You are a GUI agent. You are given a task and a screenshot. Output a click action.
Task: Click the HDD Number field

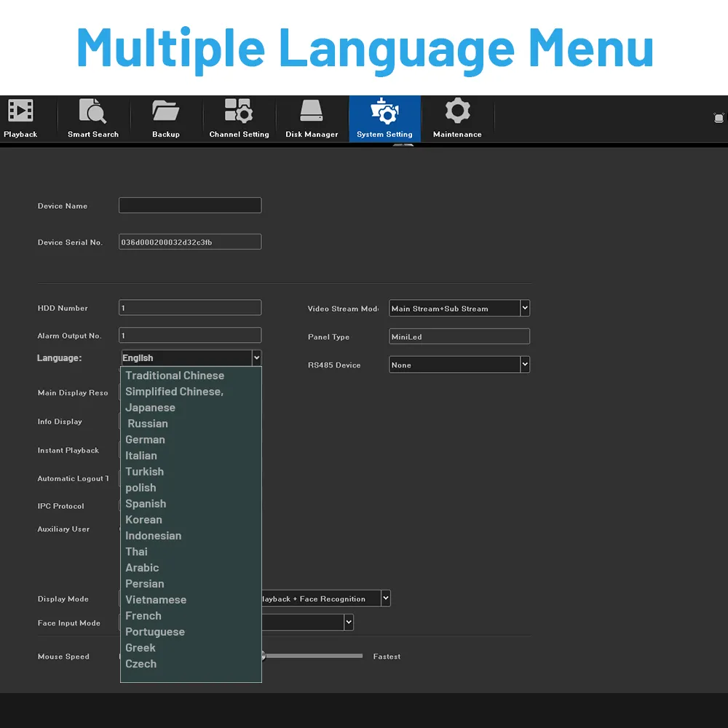click(x=190, y=307)
